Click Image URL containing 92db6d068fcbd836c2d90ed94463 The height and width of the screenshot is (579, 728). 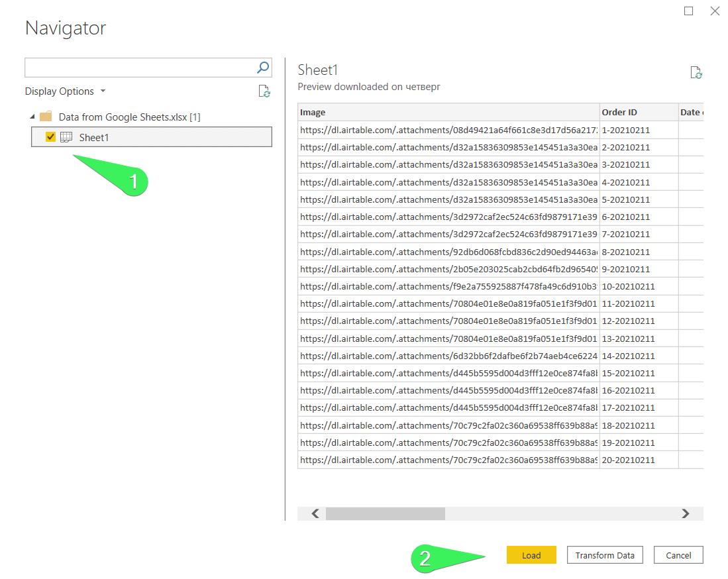coord(448,252)
